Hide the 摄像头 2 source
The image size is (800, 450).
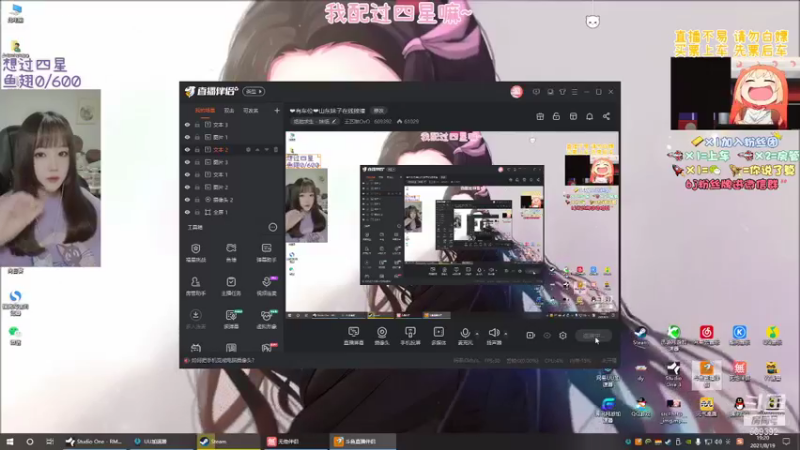tap(187, 200)
